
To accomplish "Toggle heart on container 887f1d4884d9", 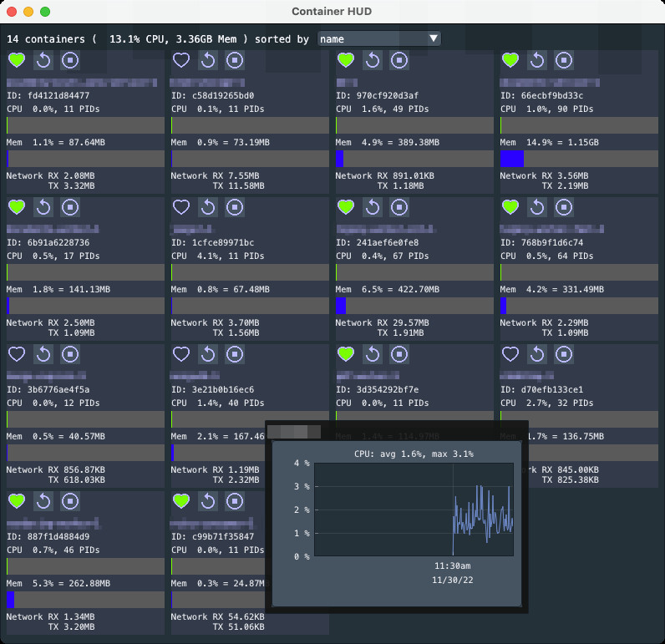I will click(17, 501).
